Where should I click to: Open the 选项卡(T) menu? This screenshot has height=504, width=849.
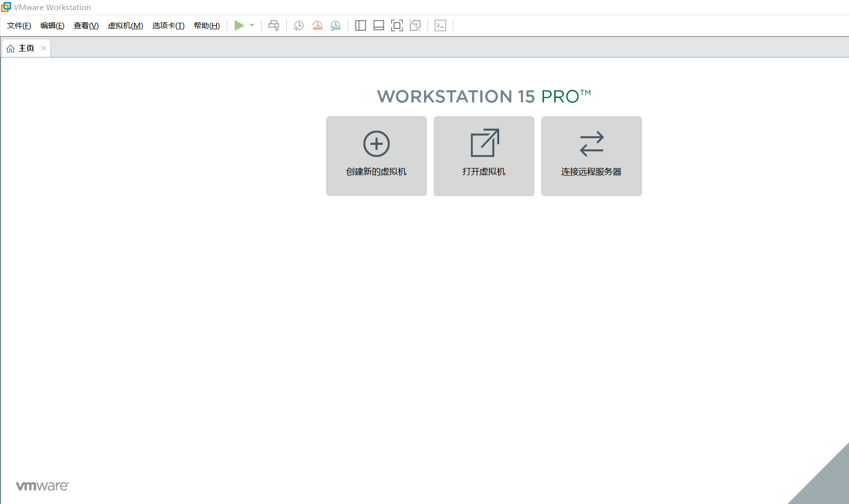click(169, 26)
